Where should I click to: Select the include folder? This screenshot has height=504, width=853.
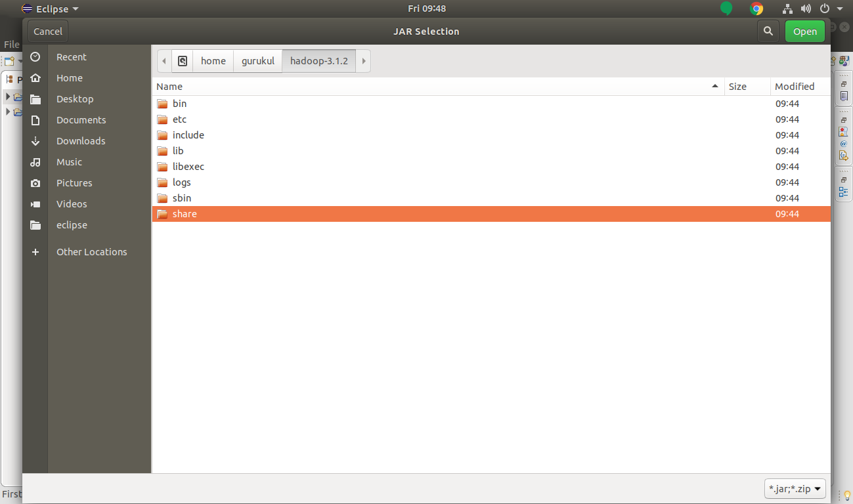(491, 135)
